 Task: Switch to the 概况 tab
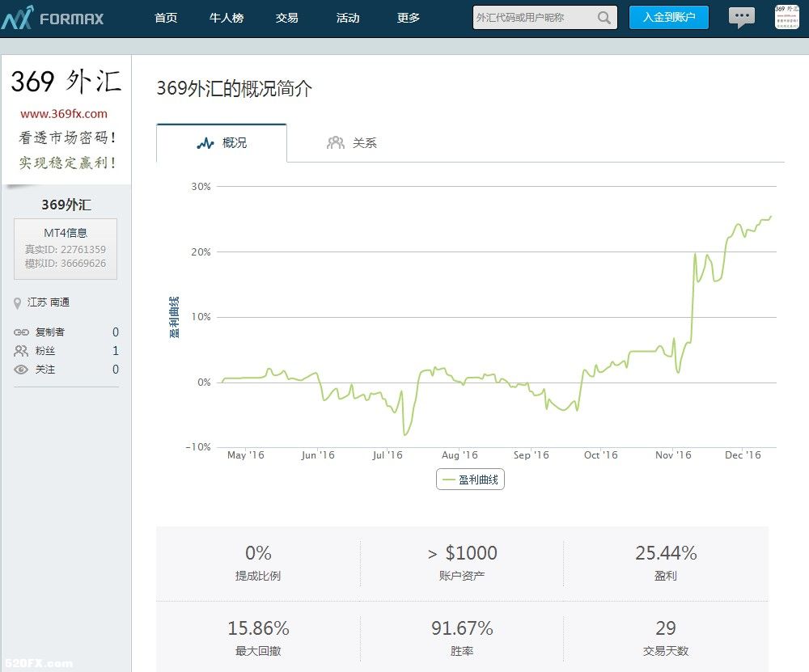tap(222, 143)
